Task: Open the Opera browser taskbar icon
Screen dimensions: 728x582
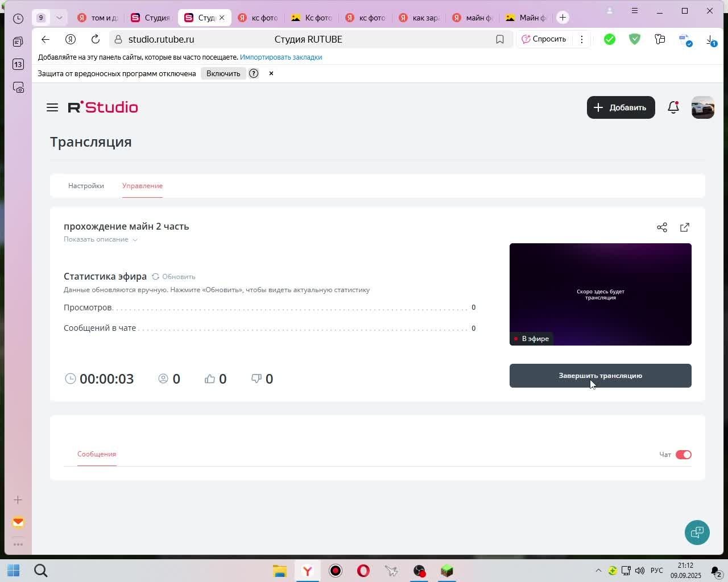Action: click(x=363, y=571)
